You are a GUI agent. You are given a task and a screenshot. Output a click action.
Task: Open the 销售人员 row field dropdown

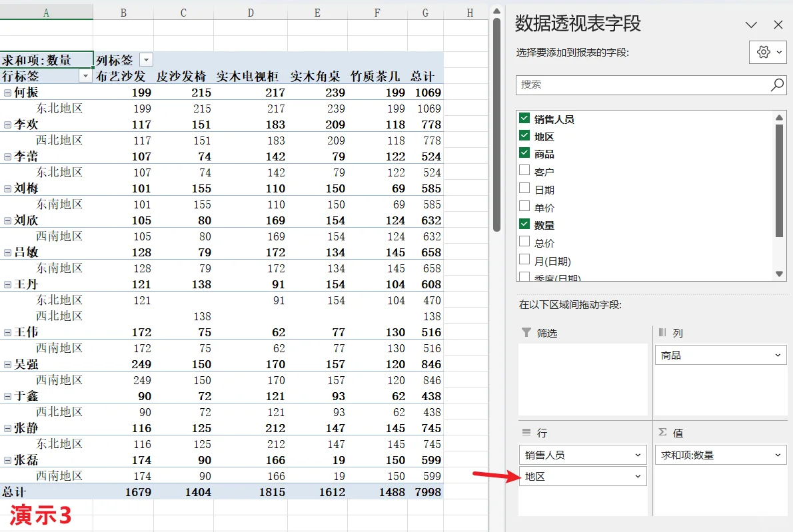click(x=638, y=455)
